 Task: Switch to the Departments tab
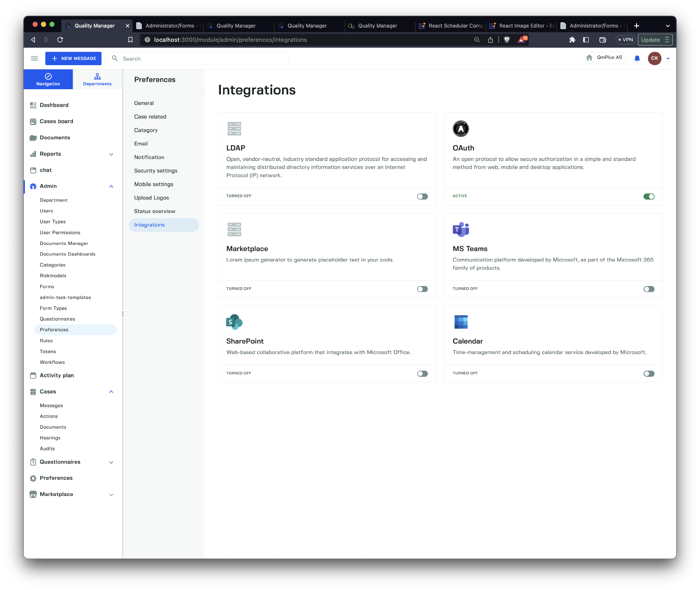tap(97, 79)
